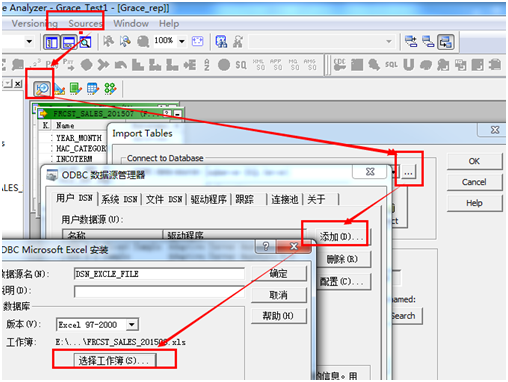Select the YEAR_MONTH column row

coord(78,138)
